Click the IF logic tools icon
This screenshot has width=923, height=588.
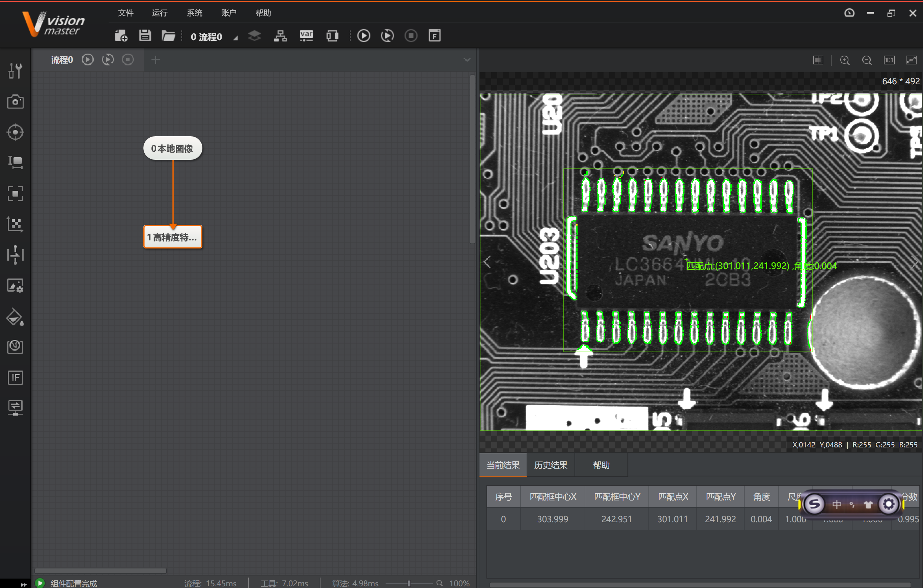coord(15,378)
